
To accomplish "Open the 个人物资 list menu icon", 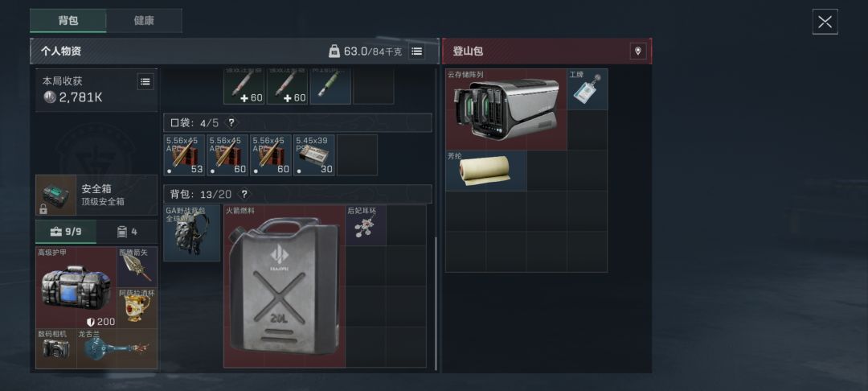I will tap(417, 51).
